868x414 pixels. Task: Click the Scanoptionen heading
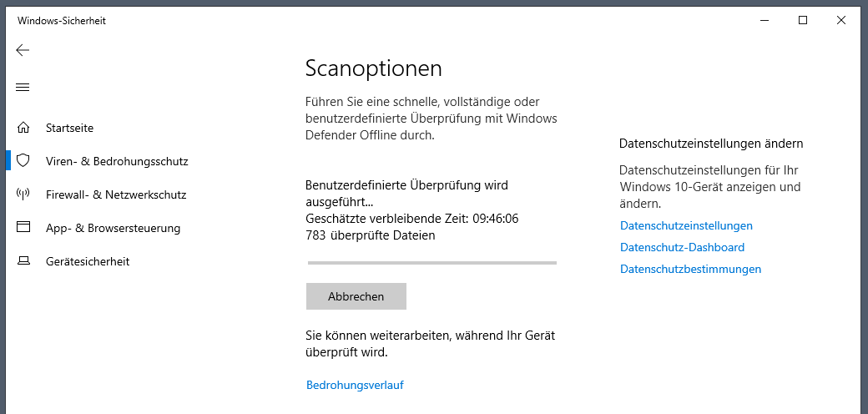(x=374, y=68)
